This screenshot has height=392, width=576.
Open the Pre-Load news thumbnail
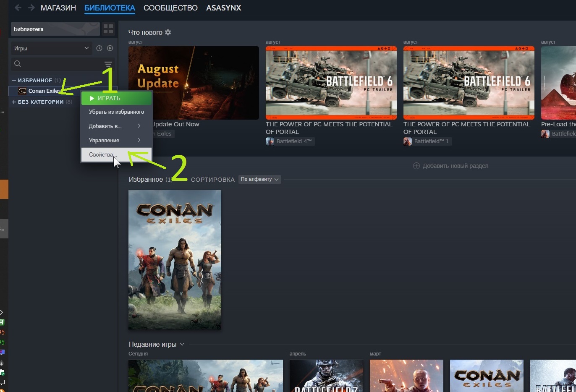pos(558,83)
